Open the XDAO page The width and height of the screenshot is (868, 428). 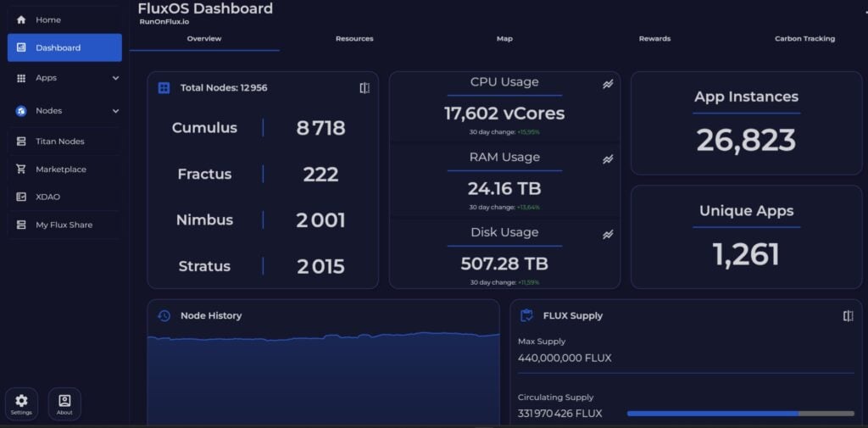(x=64, y=197)
